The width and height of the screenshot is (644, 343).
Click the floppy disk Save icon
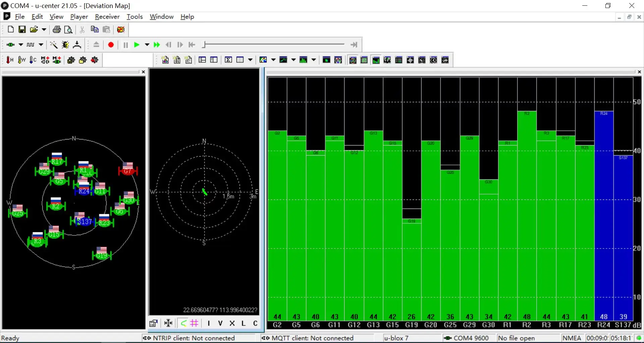(x=22, y=30)
